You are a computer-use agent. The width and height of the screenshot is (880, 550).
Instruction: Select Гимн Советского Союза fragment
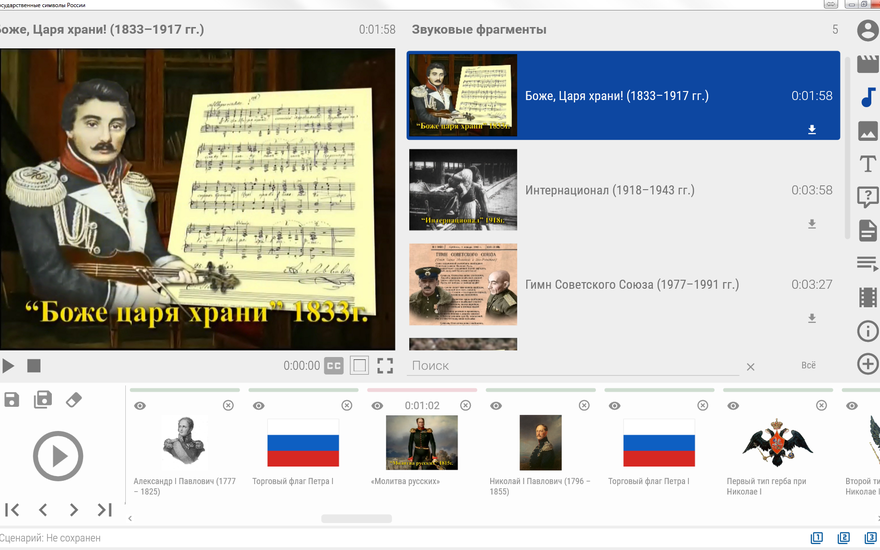click(623, 285)
